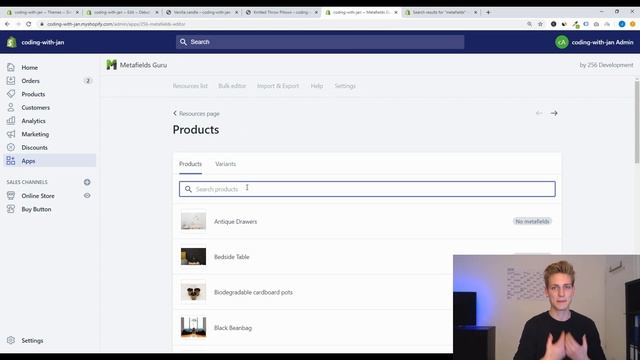
Task: Open the Analytics bar chart icon
Action: (11, 121)
